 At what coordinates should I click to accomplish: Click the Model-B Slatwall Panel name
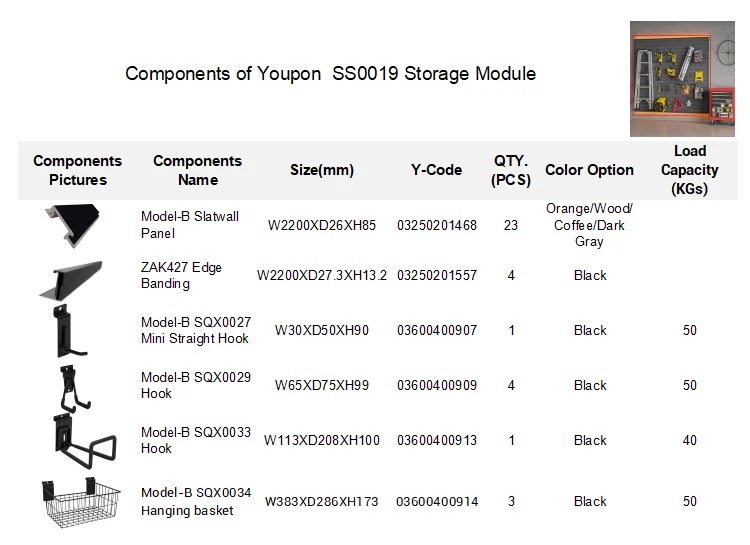(x=190, y=225)
